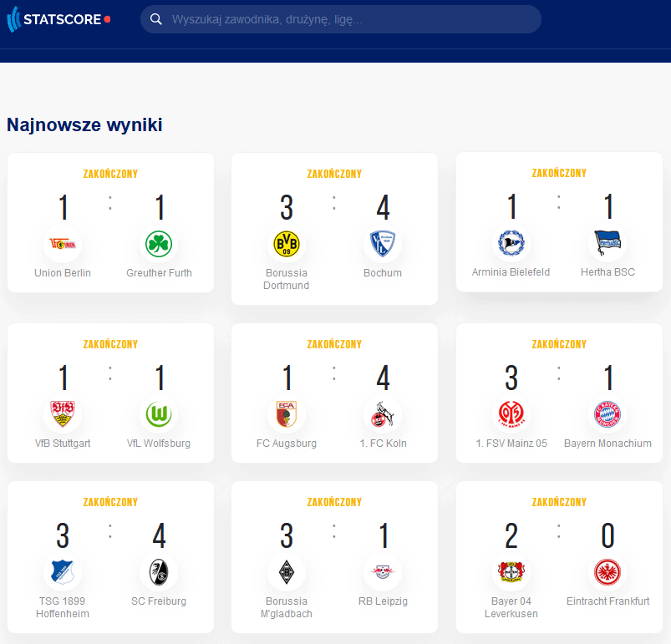Open the Bochum team name link
The image size is (671, 644).
(x=383, y=273)
